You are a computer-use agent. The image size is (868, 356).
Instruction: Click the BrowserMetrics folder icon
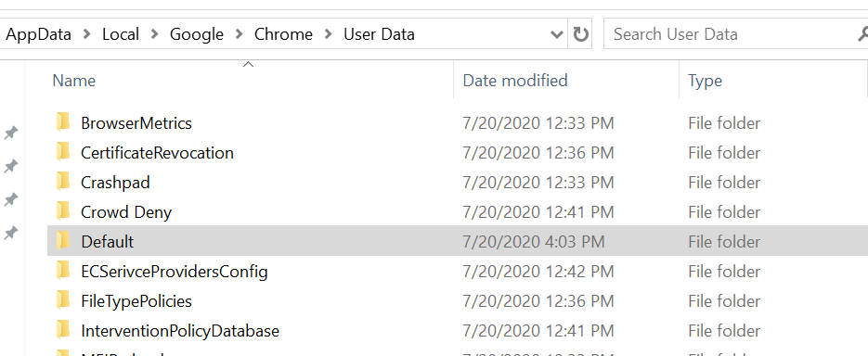(x=64, y=122)
